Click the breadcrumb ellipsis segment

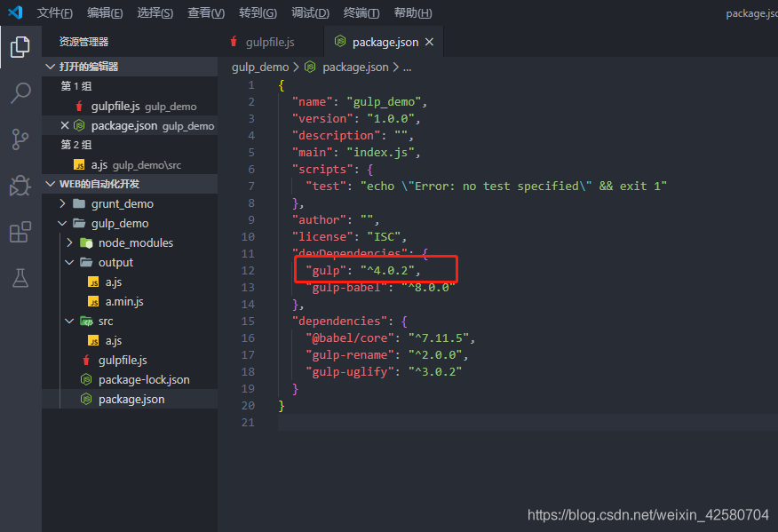408,67
